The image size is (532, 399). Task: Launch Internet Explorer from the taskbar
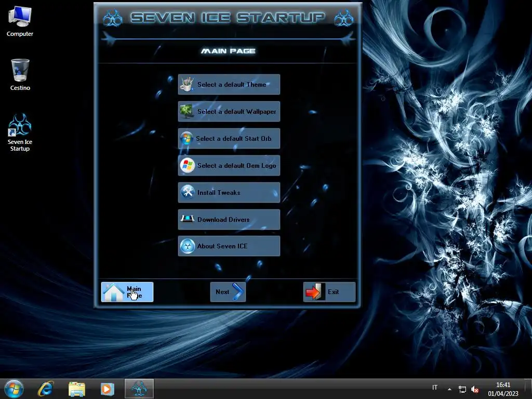pyautogui.click(x=46, y=389)
